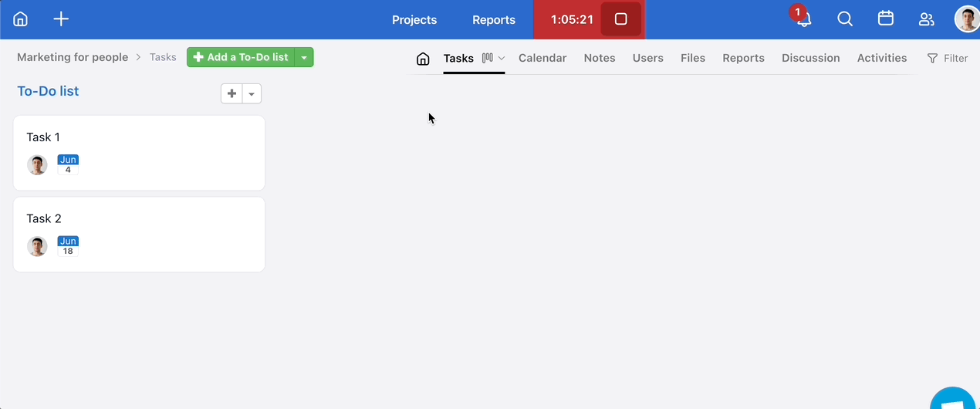The image size is (980, 409).
Task: Open the Jun 4 due date on Task 1
Action: [x=68, y=165]
